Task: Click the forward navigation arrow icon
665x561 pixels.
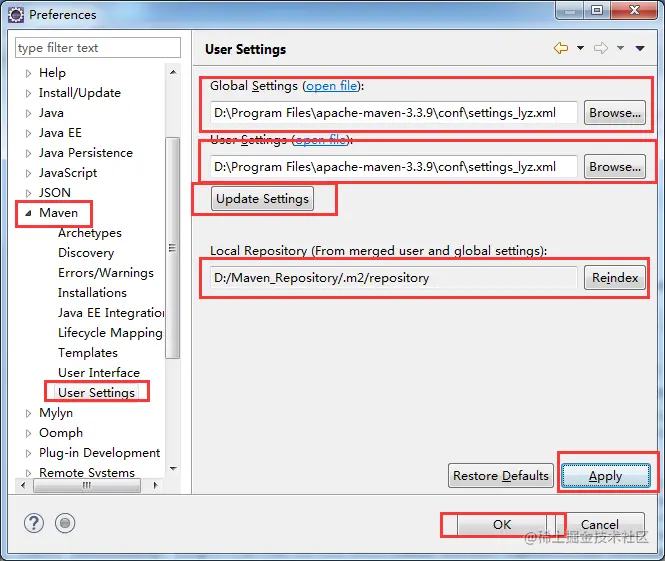Action: [x=601, y=48]
